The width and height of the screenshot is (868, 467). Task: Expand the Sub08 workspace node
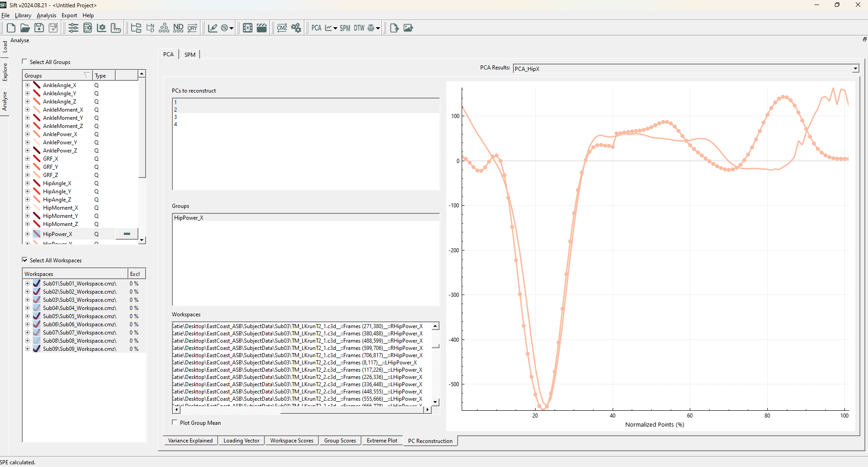pyautogui.click(x=27, y=340)
